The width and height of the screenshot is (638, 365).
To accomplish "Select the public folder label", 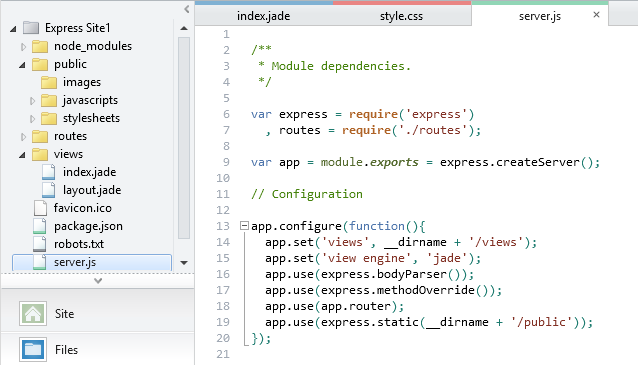I will click(x=70, y=64).
